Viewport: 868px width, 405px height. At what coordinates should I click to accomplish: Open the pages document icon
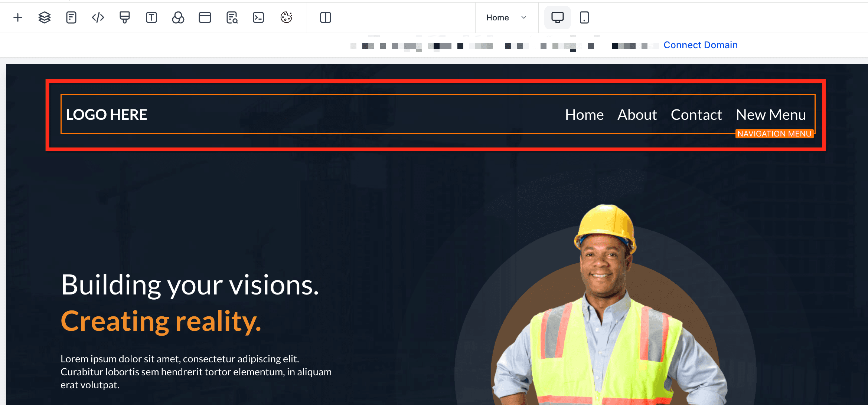[71, 17]
